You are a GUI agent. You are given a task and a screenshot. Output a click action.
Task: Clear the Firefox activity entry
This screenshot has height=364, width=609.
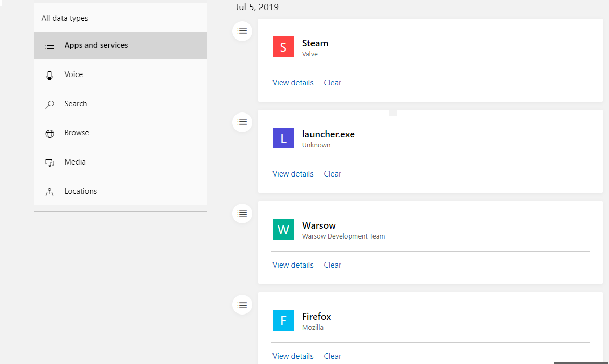click(332, 356)
